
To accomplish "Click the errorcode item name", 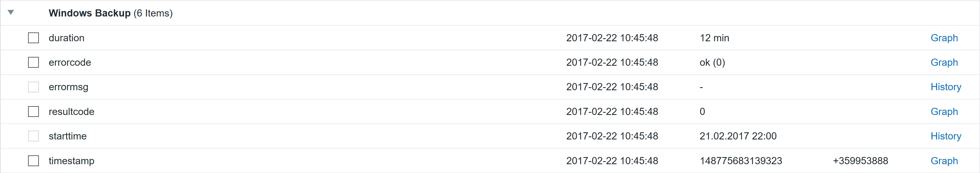I will coord(70,62).
